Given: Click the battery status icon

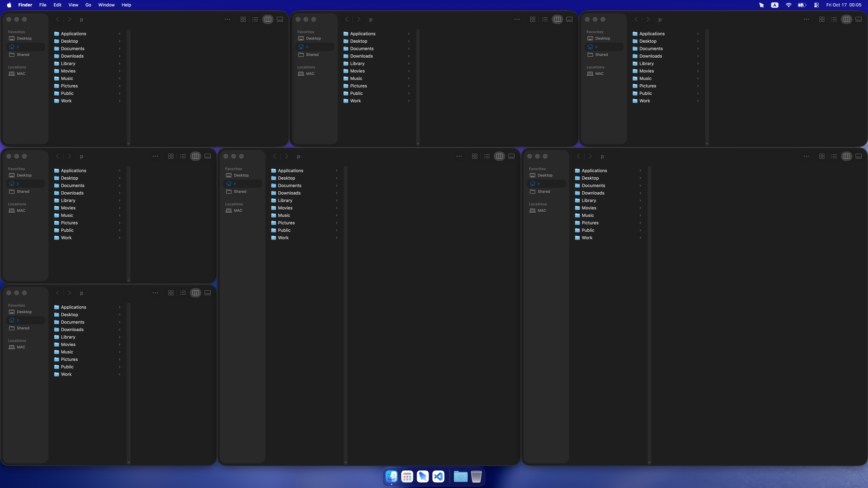Looking at the screenshot, I should click(802, 5).
